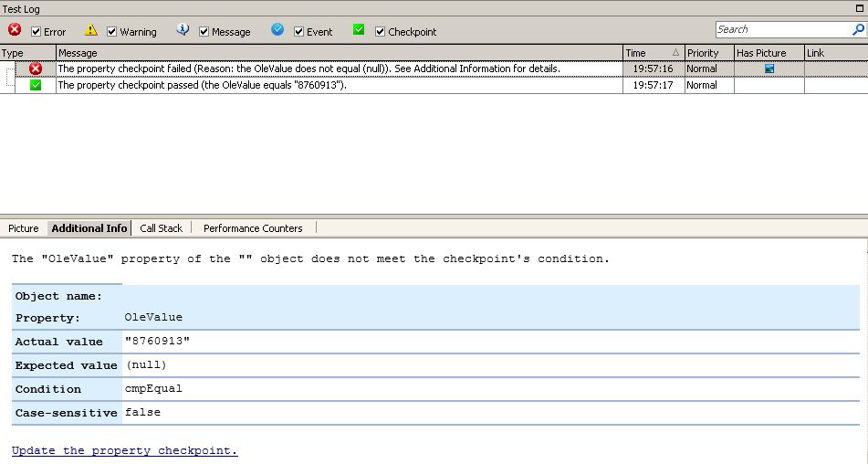
Task: Open the Performance Counters tab
Action: pyautogui.click(x=253, y=228)
